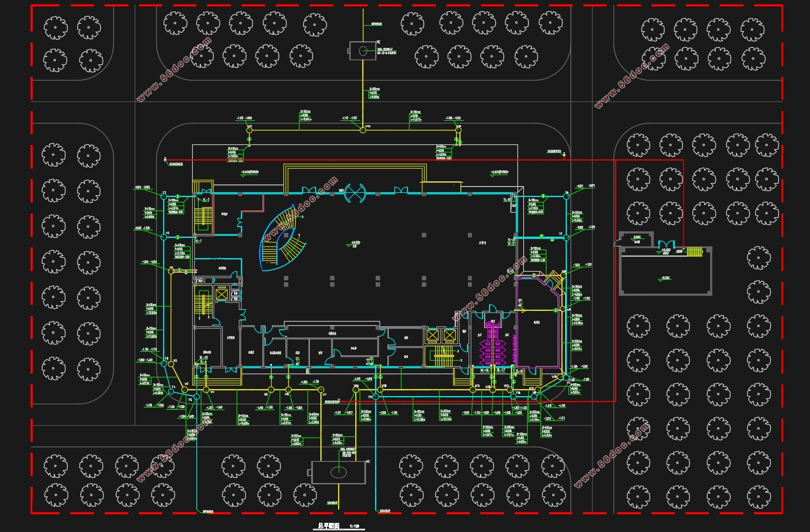Pick the Y11 cyan manhole node
810x532 pixels.
[x=376, y=397]
